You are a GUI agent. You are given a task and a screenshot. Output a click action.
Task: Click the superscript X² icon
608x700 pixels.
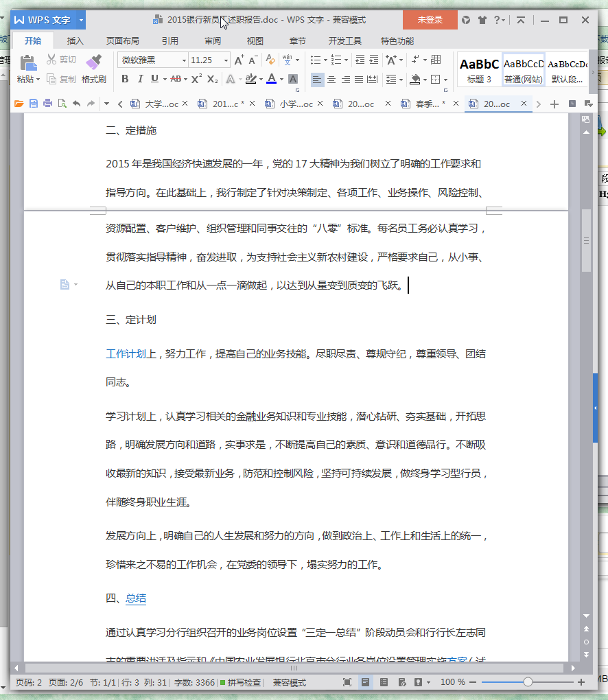coord(196,78)
